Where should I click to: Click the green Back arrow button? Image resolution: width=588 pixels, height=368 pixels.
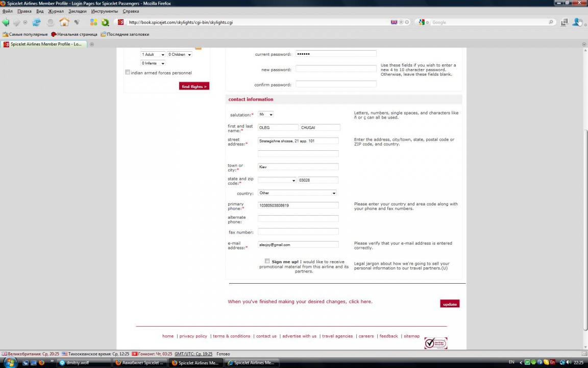click(x=6, y=22)
